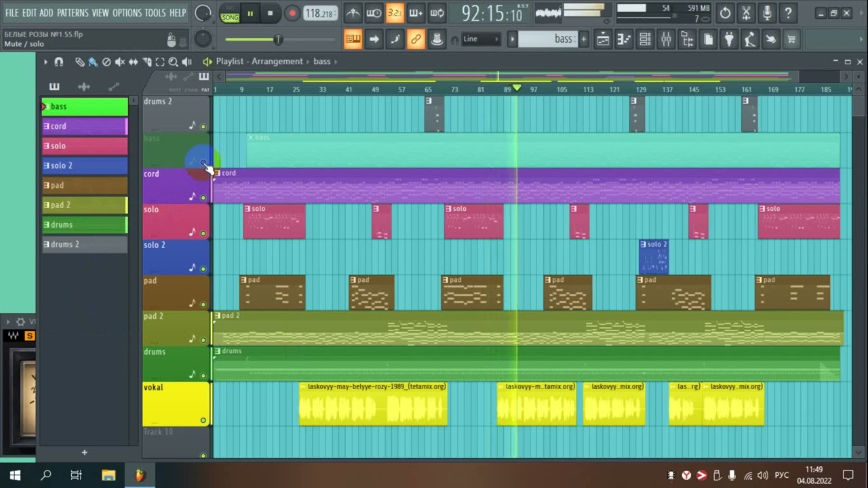Select the Mute tool

(x=120, y=62)
